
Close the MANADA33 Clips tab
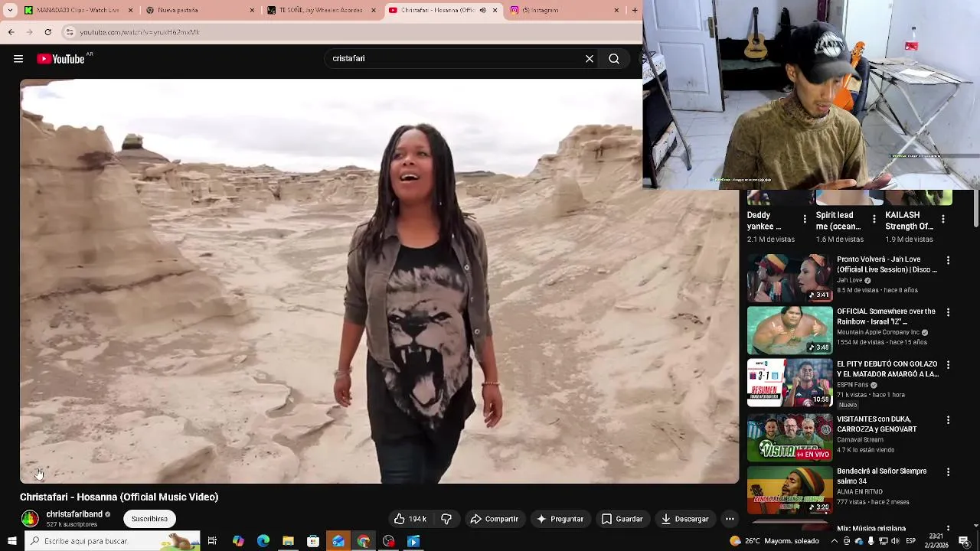pyautogui.click(x=130, y=10)
